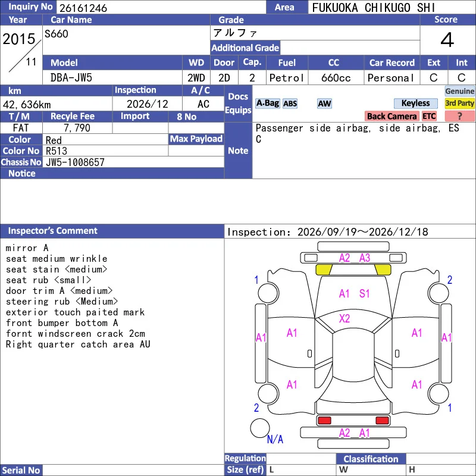The width and height of the screenshot is (476, 476).
Task: Click the A-Bag equipment badge
Action: click(x=267, y=104)
